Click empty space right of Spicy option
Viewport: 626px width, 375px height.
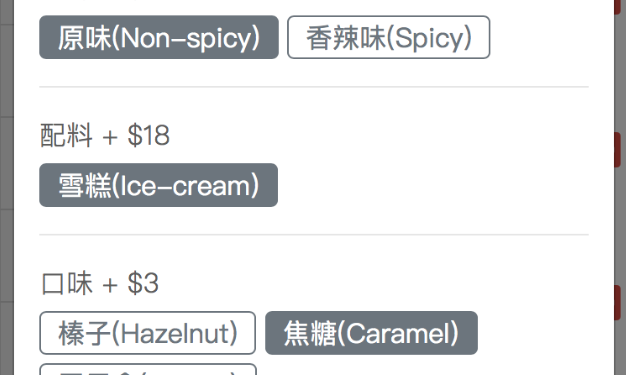coord(539,37)
